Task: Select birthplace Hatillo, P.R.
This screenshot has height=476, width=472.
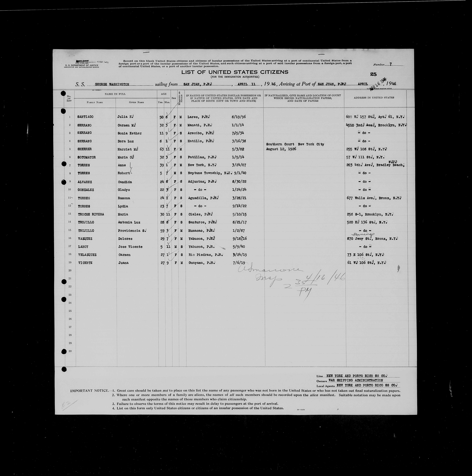Action: [201, 141]
